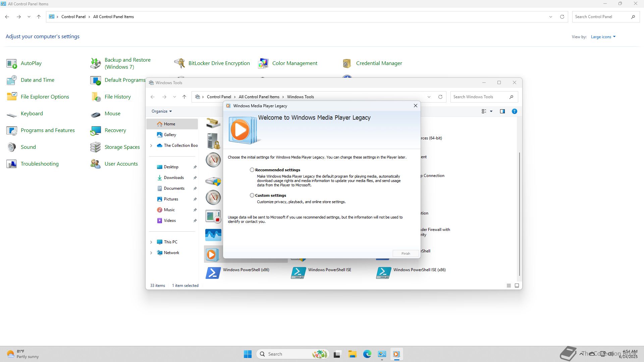Open Microsoft Edge from taskbar

[x=367, y=354]
